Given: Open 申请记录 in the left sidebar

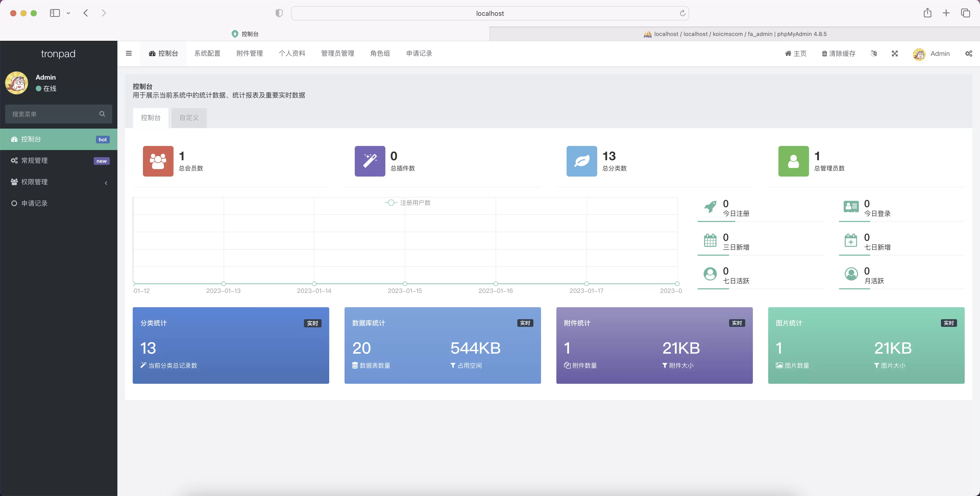Looking at the screenshot, I should (x=59, y=203).
